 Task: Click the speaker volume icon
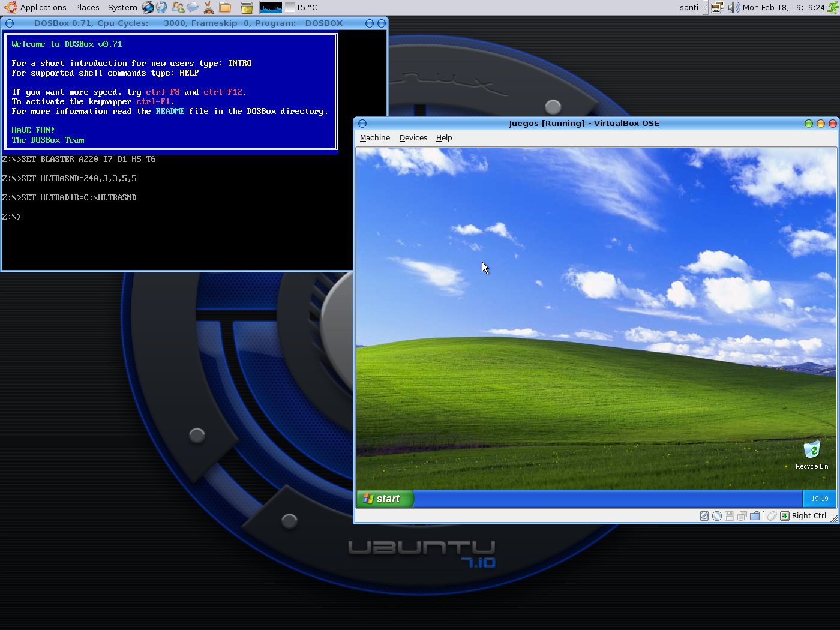[733, 7]
